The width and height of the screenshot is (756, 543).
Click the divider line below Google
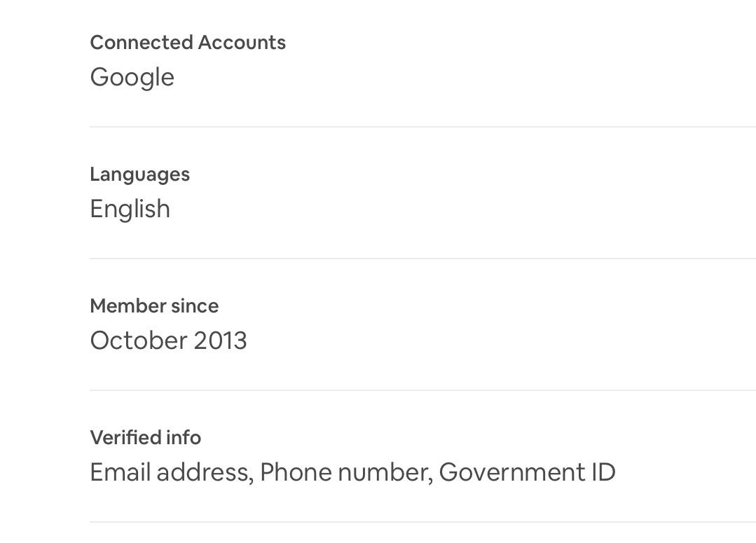tap(422, 127)
